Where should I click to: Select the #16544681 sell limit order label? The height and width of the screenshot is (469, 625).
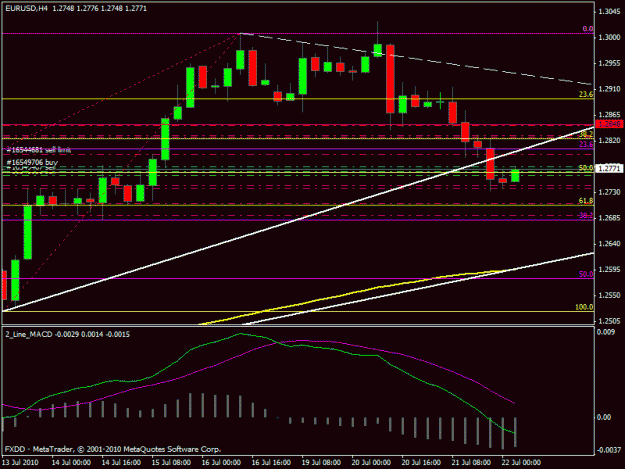(x=39, y=150)
